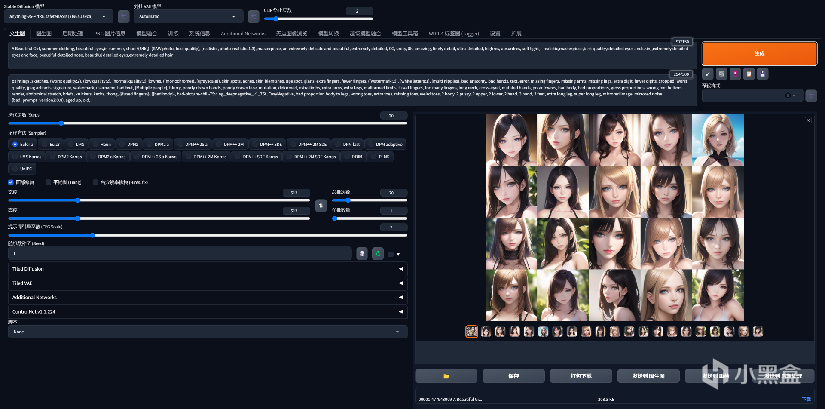This screenshot has width=825, height=409.
Task: Open the script dropdown showing None
Action: [208, 332]
